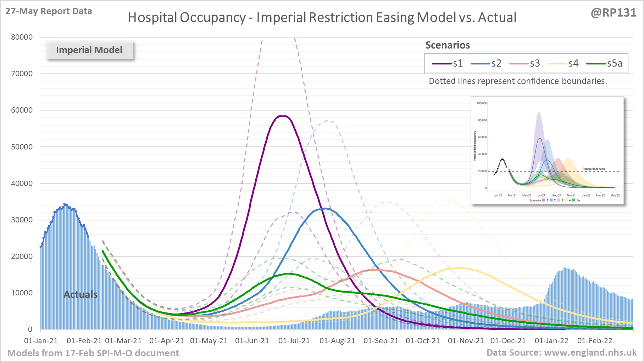Select the s4 yellow legend line

(x=558, y=64)
